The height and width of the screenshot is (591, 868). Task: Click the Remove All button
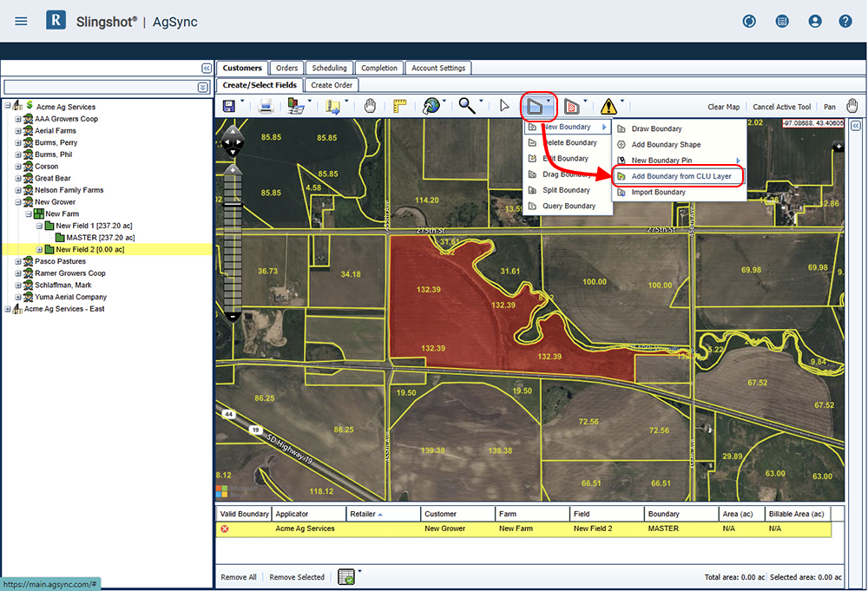tap(239, 577)
